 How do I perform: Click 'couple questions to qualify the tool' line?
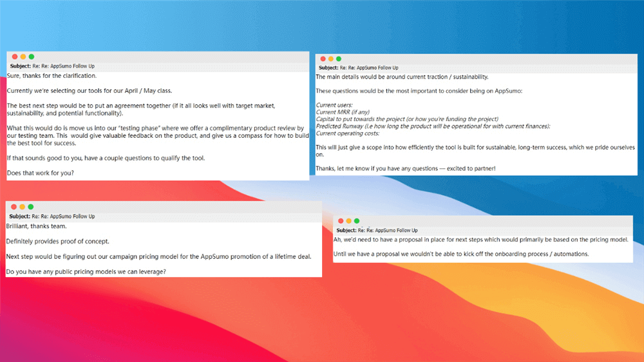(106, 158)
